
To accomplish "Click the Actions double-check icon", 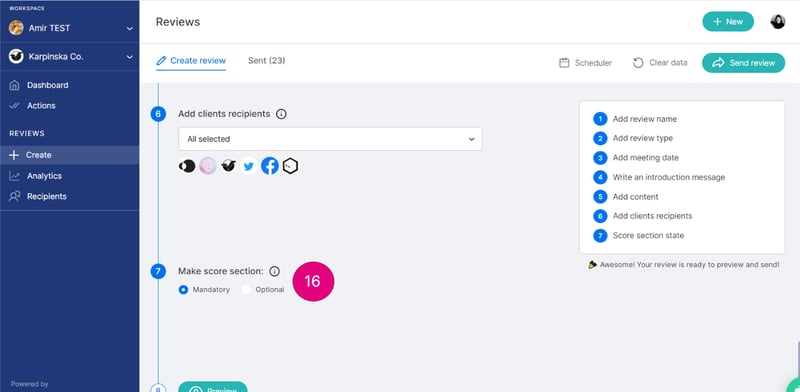I will point(14,106).
